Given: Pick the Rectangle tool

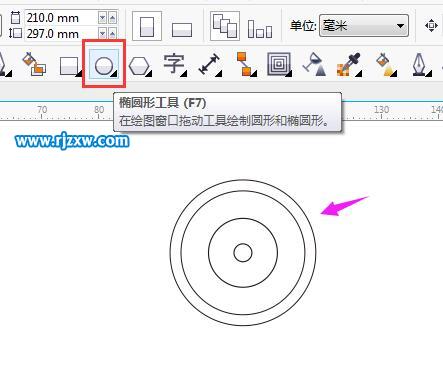Looking at the screenshot, I should coord(70,66).
